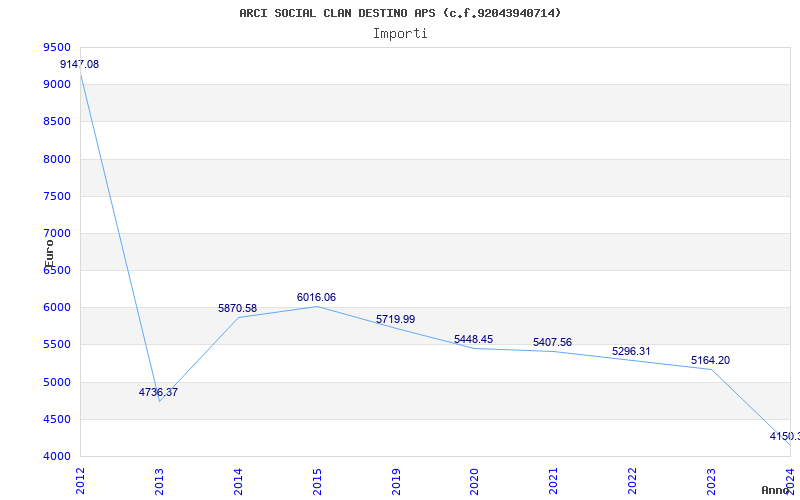Click the 9000 y-axis value
Image resolution: width=800 pixels, height=500 pixels.
pyautogui.click(x=57, y=85)
